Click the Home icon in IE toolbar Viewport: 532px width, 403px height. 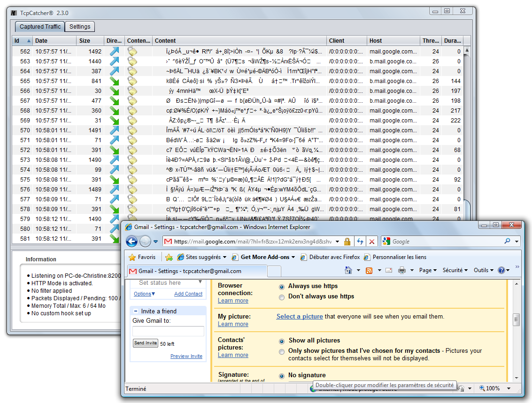tap(348, 270)
